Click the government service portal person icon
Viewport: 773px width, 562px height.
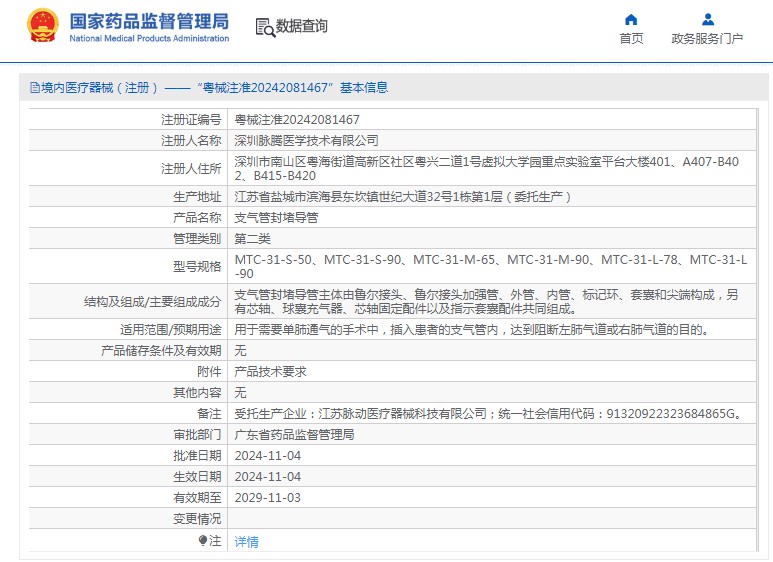(x=707, y=20)
